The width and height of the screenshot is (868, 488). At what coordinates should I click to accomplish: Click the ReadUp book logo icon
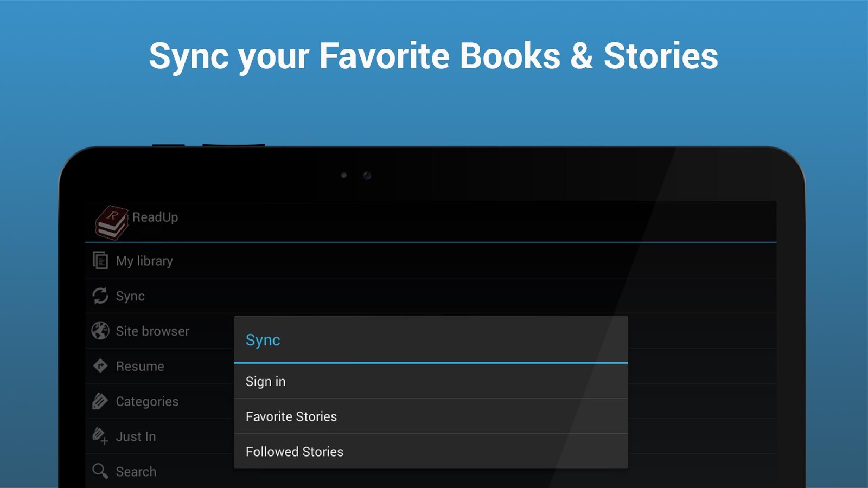[110, 222]
